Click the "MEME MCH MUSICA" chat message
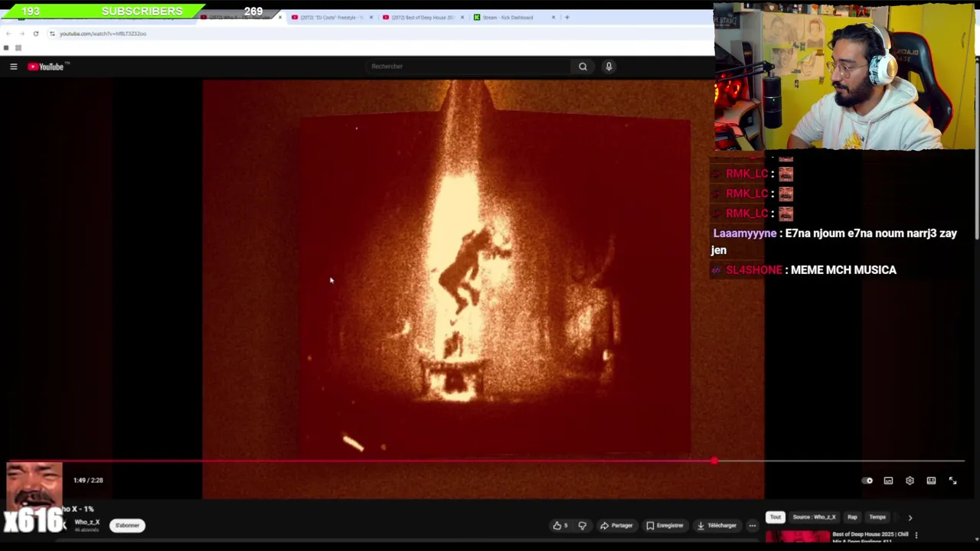 coord(843,270)
